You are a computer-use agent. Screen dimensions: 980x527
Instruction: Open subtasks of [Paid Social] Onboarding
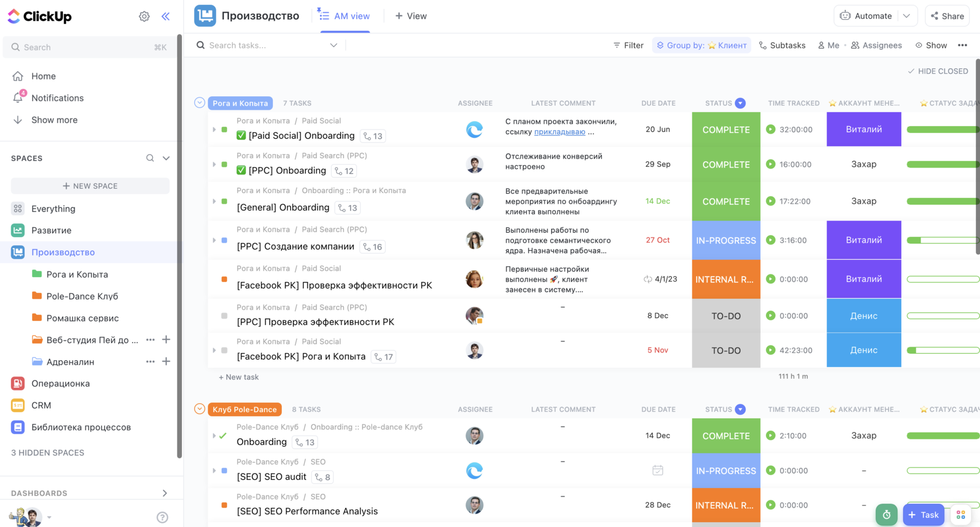point(373,136)
